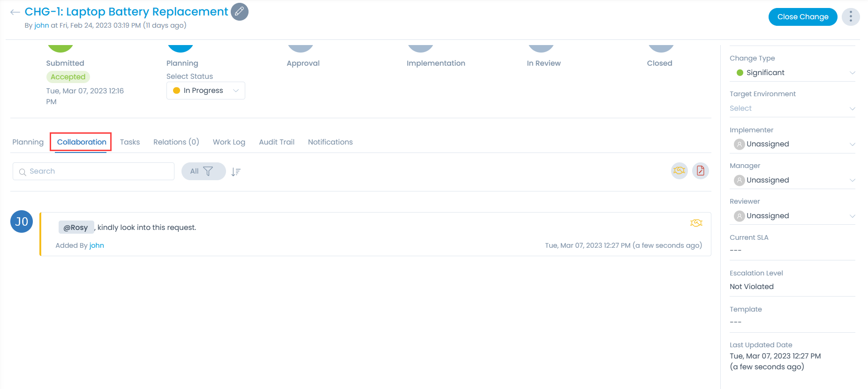Edit the change title with pencil icon
The width and height of the screenshot is (868, 389).
(240, 12)
